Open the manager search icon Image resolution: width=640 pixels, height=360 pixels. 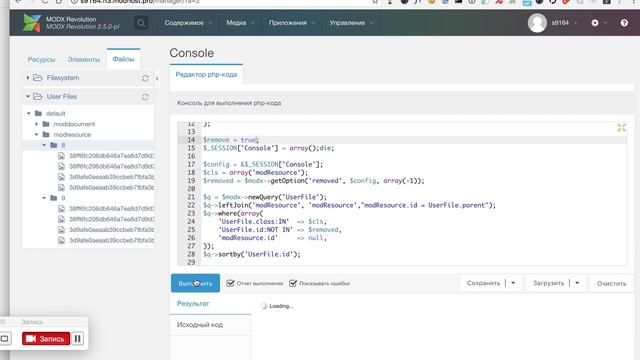tap(141, 23)
